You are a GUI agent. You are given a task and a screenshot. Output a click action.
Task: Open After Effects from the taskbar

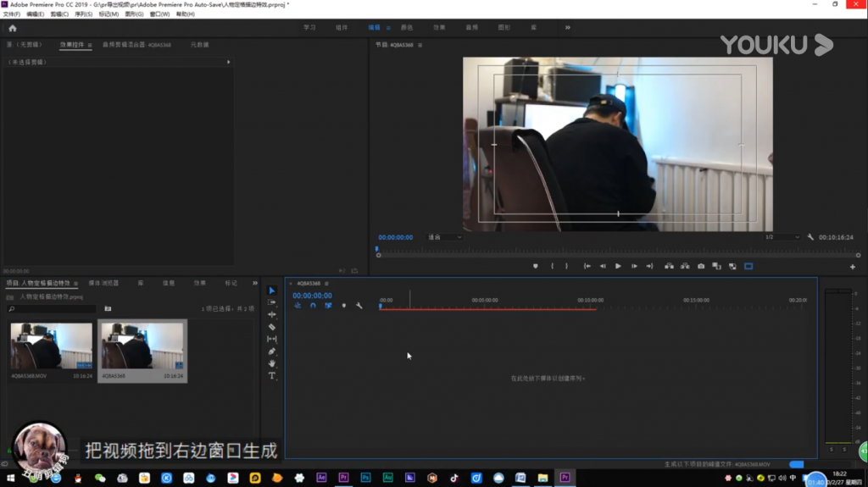click(x=321, y=478)
